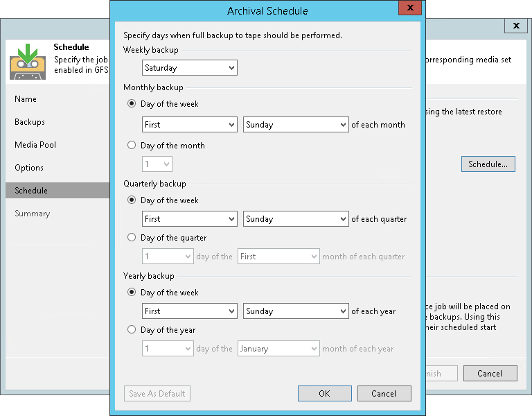Click the 'of each month' label
532x416 pixels.
(378, 125)
